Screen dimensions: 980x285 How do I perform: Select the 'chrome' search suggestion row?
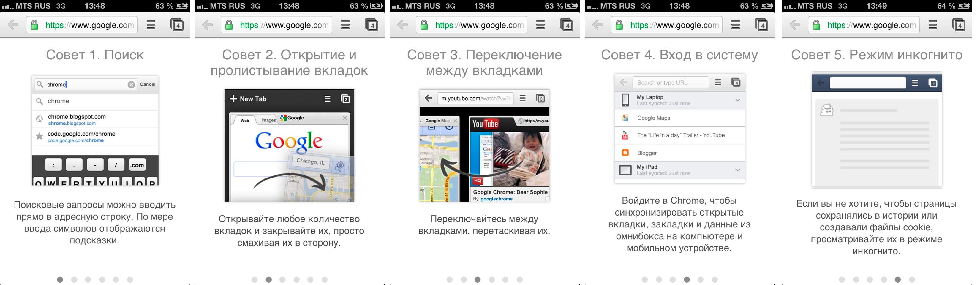(x=95, y=101)
